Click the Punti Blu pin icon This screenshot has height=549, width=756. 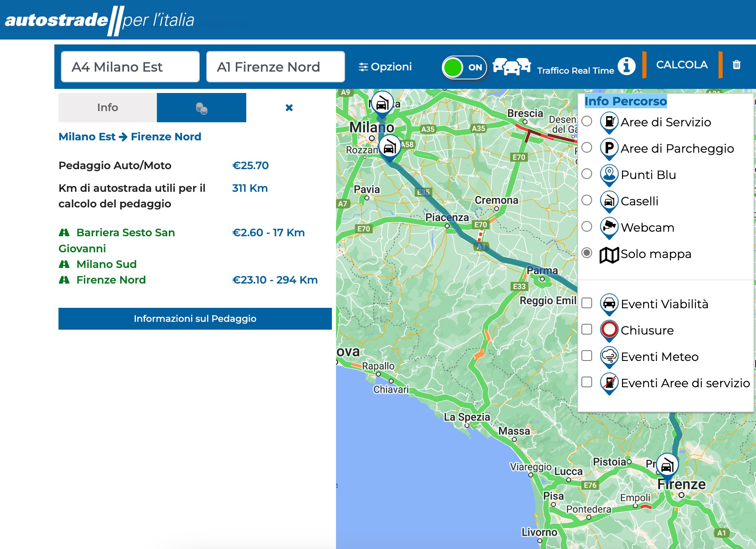pyautogui.click(x=609, y=174)
